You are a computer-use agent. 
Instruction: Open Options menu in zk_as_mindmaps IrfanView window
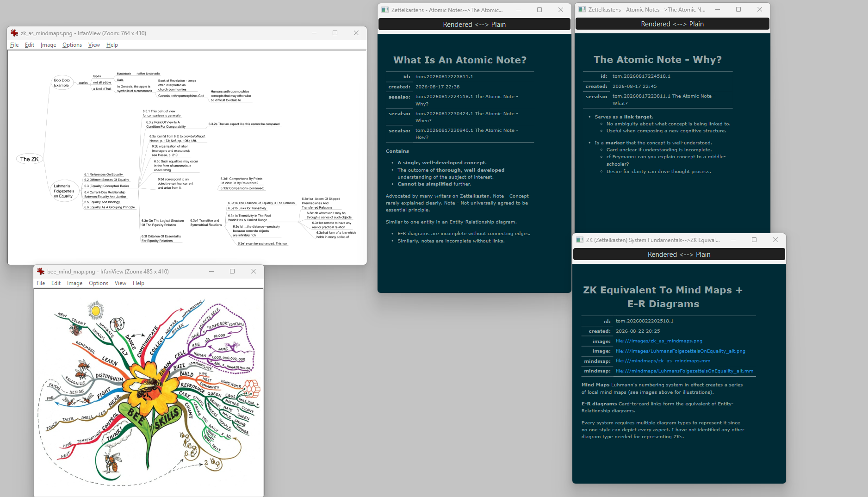coord(72,45)
